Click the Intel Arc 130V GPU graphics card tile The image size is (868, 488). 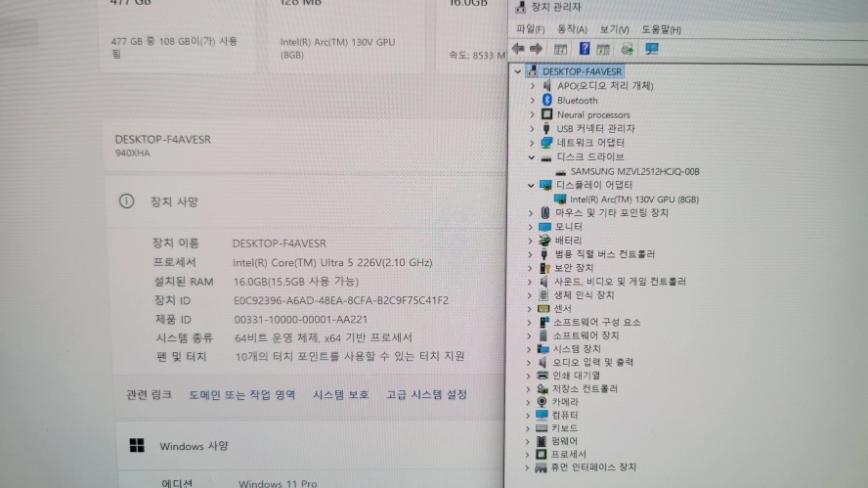pos(347,36)
